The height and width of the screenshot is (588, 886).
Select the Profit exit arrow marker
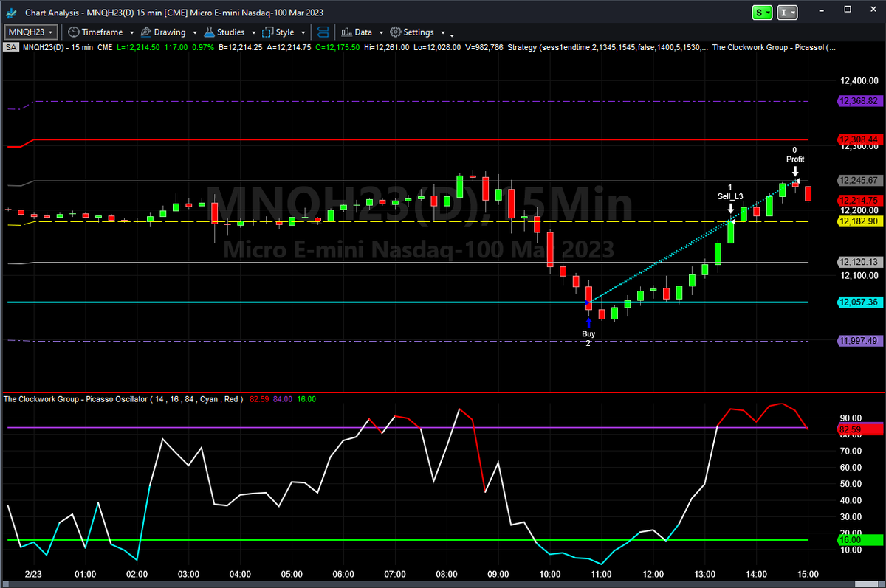click(x=795, y=171)
